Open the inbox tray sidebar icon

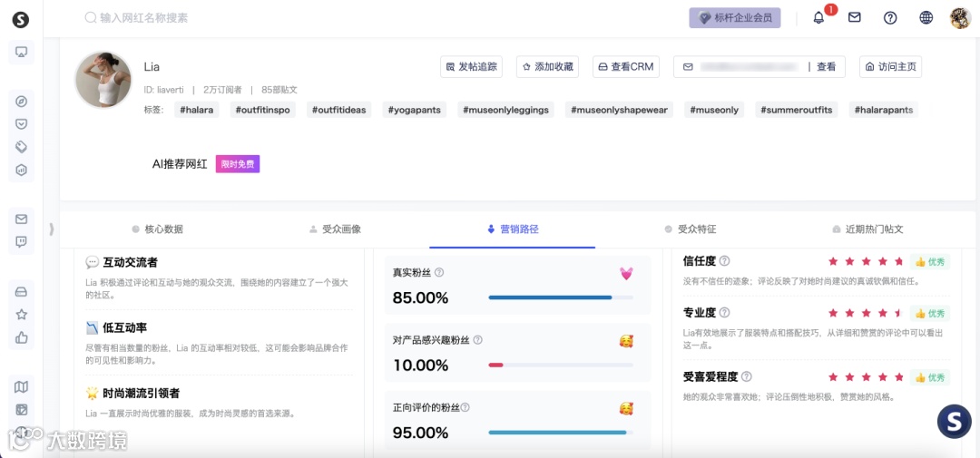tap(21, 292)
